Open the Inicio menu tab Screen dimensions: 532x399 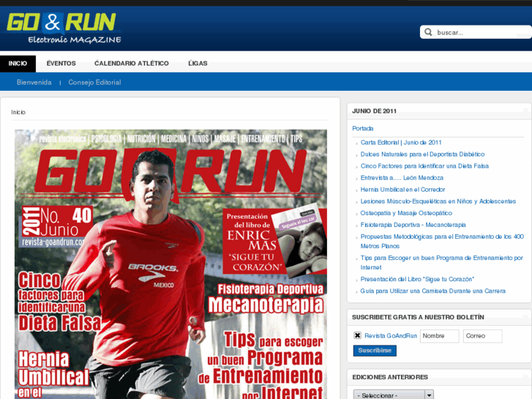click(18, 64)
